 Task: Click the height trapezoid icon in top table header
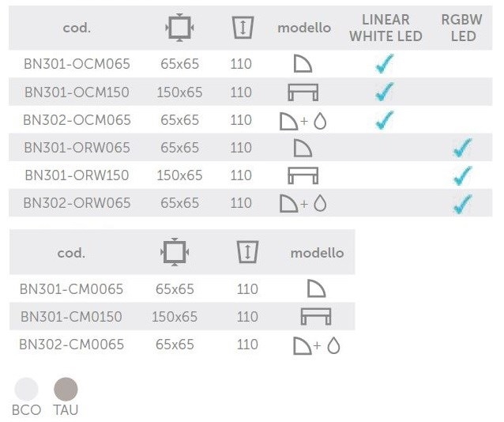(x=243, y=28)
